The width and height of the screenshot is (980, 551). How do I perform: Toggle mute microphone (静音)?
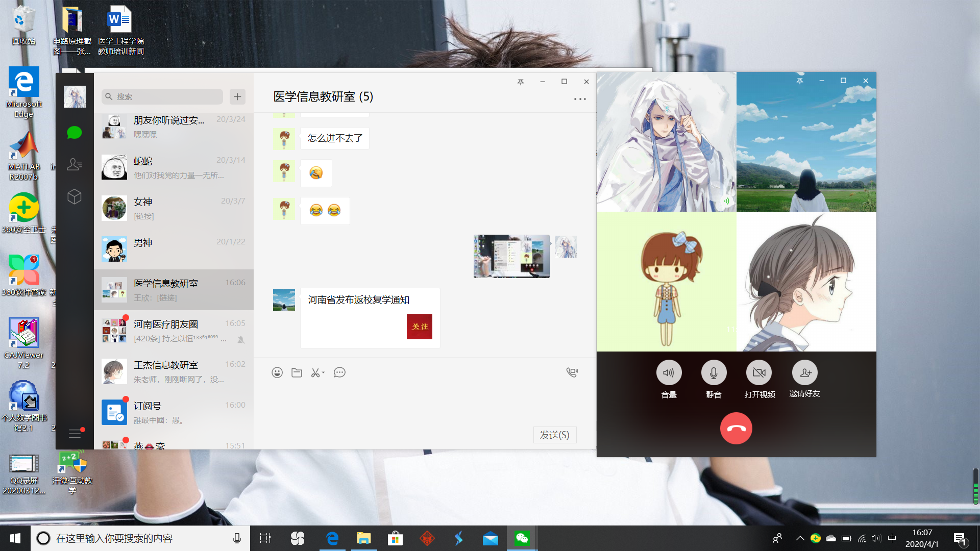click(x=714, y=373)
